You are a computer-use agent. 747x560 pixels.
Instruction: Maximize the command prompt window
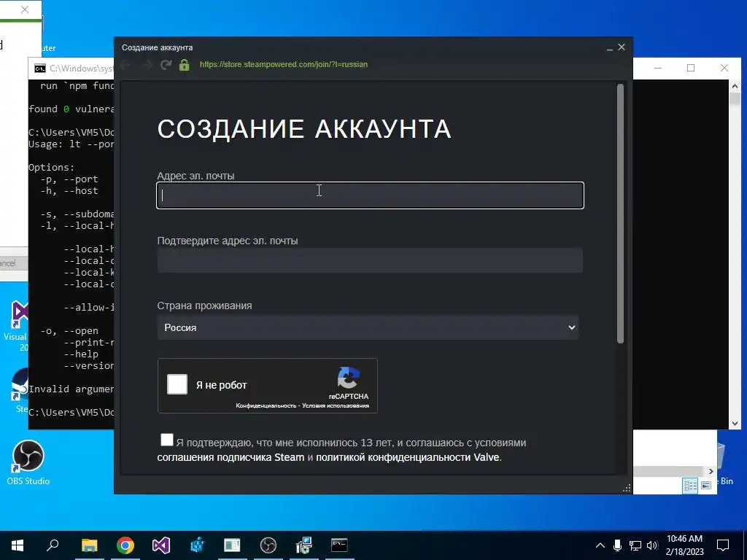point(691,68)
